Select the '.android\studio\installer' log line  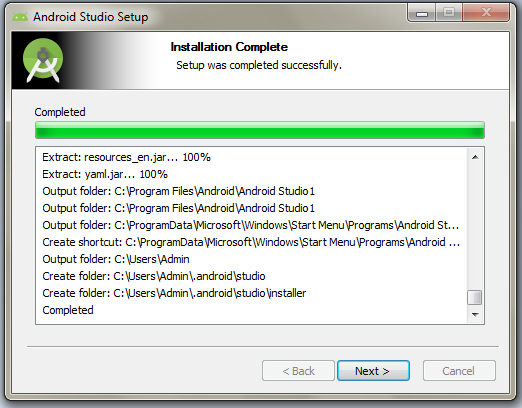pyautogui.click(x=174, y=293)
